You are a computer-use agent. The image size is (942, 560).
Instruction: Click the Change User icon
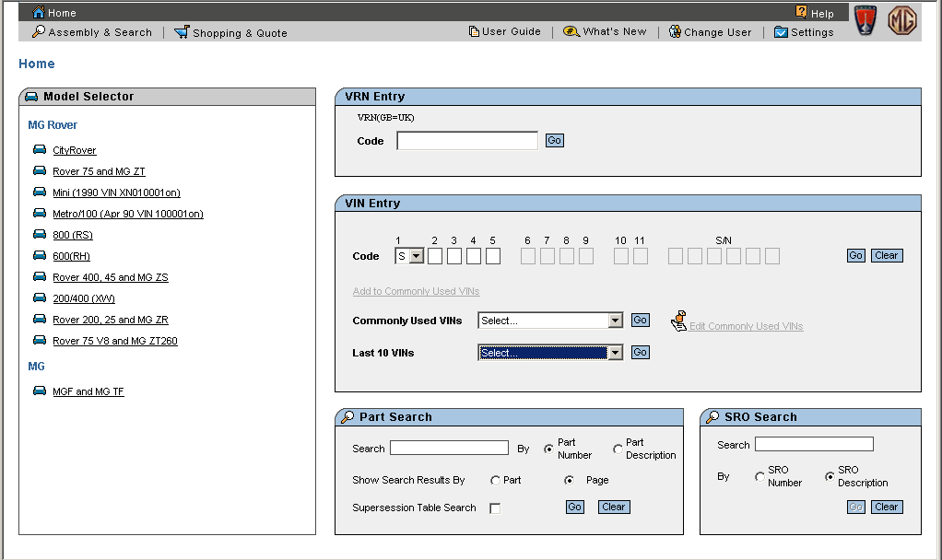click(x=676, y=31)
